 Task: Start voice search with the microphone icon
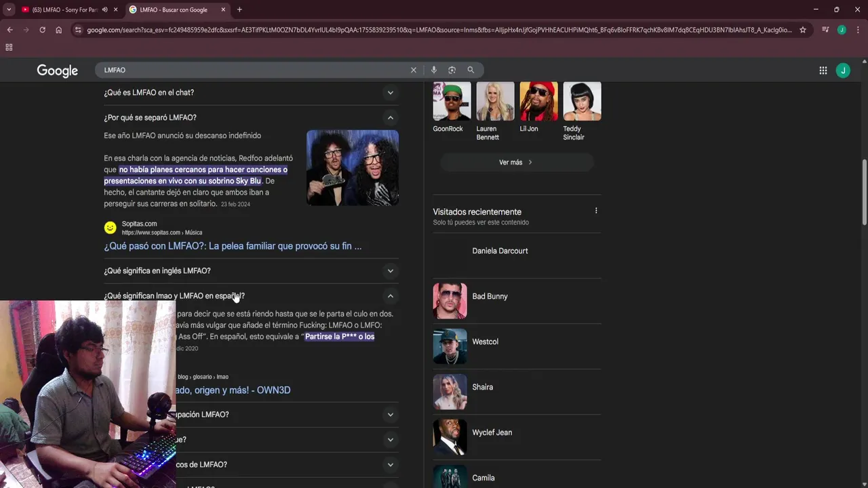pyautogui.click(x=433, y=70)
